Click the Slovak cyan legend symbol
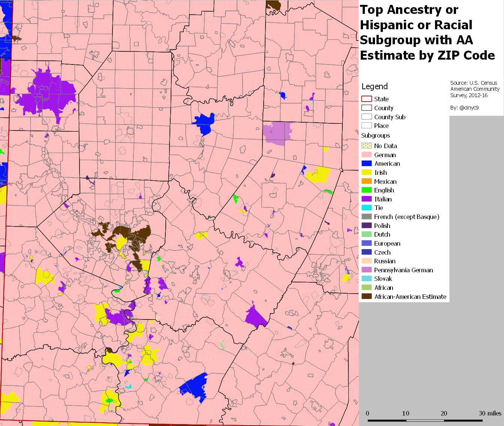 [x=366, y=279]
